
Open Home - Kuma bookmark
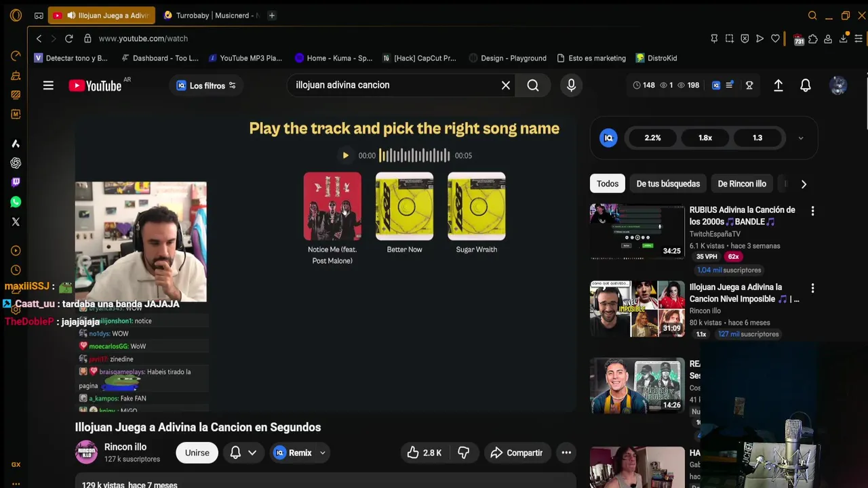(x=334, y=58)
